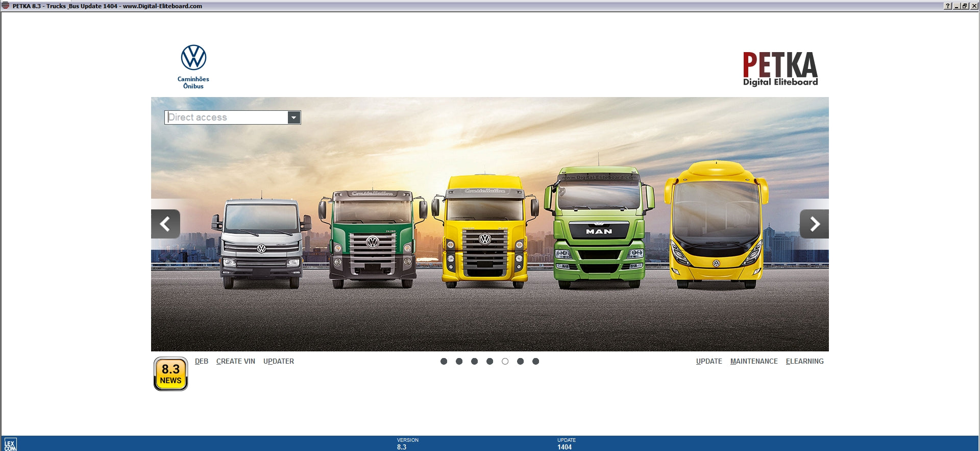
Task: Select the last carousel dot indicator
Action: pos(535,361)
